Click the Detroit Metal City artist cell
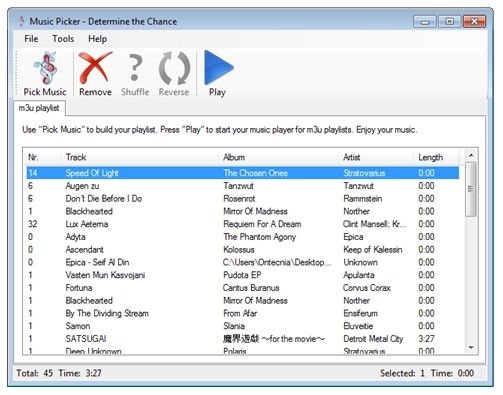The image size is (503, 395). [373, 339]
